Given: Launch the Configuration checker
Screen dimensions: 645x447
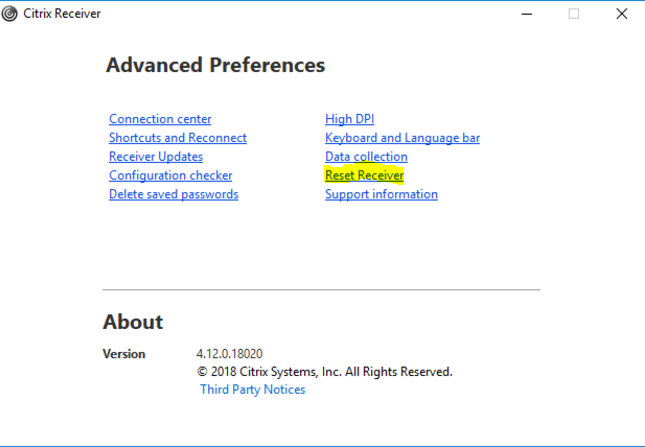Looking at the screenshot, I should click(x=171, y=176).
